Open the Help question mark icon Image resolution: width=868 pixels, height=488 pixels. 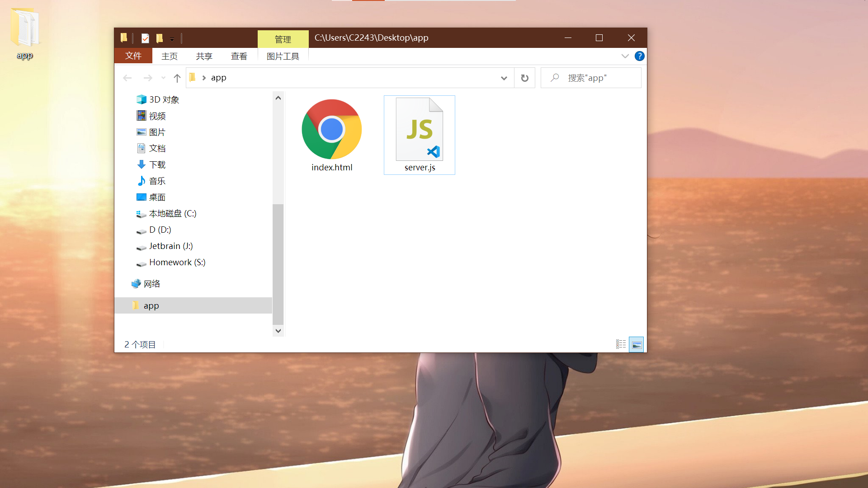pyautogui.click(x=639, y=56)
